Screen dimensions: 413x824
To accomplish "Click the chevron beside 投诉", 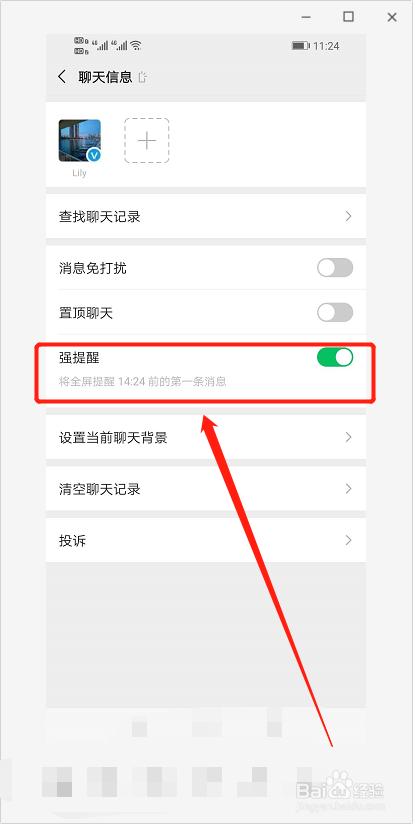I will tap(348, 540).
